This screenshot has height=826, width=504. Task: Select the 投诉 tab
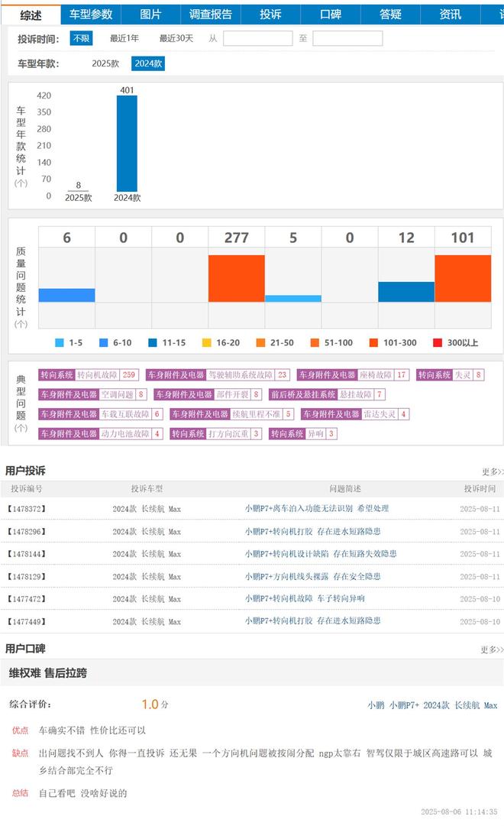[270, 15]
